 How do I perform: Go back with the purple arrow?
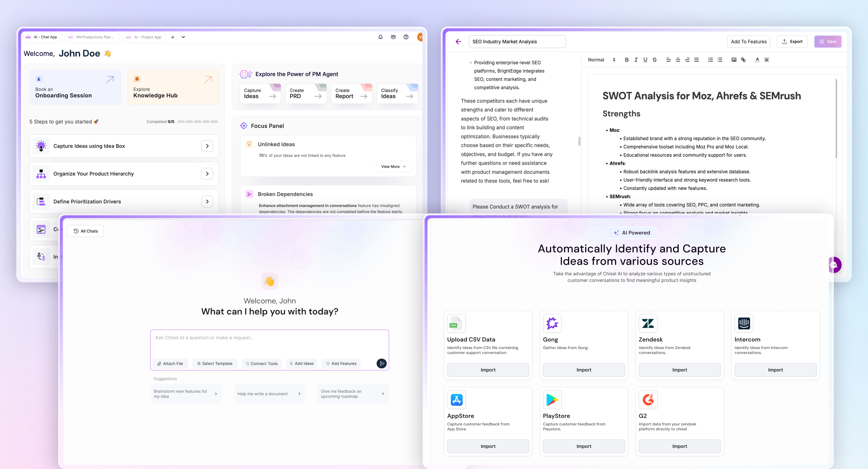(458, 42)
